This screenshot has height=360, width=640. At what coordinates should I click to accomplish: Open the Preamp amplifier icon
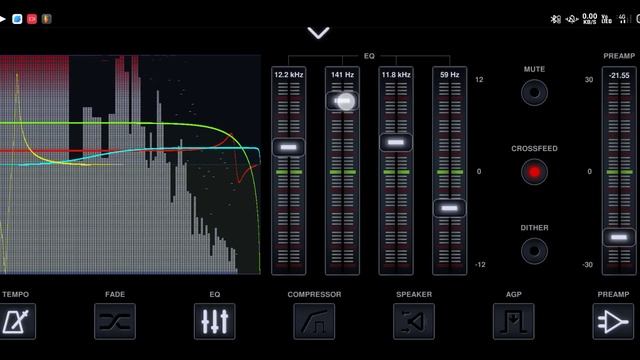coord(613,321)
